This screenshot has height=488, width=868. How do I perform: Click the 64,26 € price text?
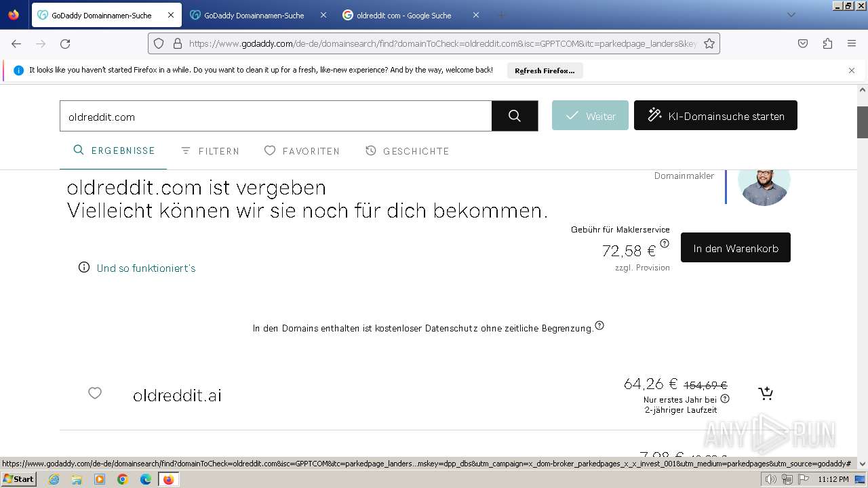[650, 384]
